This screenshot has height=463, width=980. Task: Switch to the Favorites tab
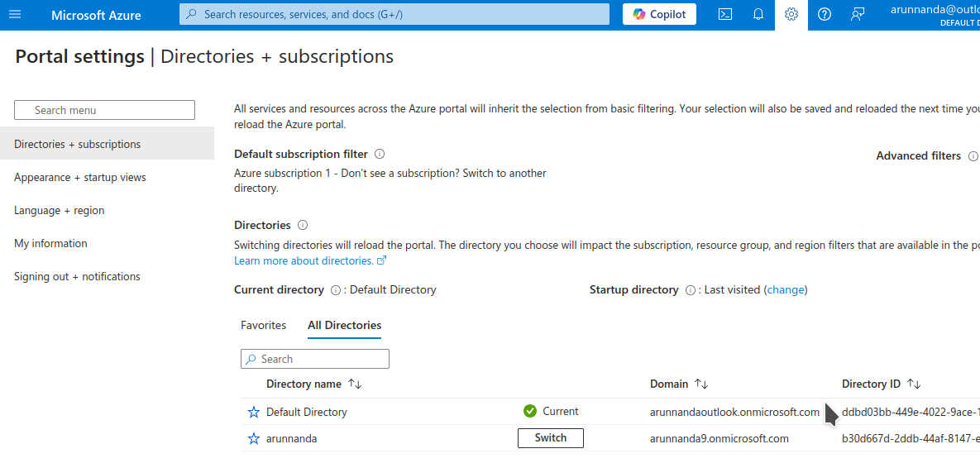pyautogui.click(x=263, y=325)
